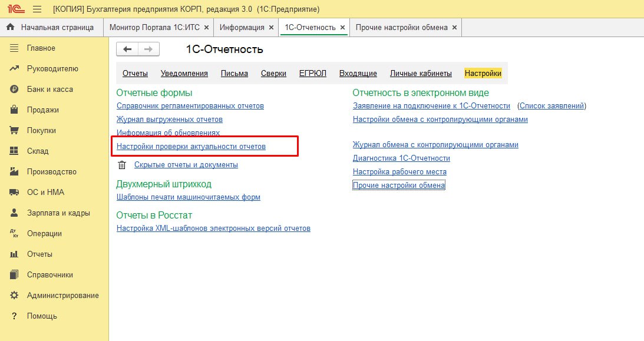Select the Сверки tab
This screenshot has height=341, width=644.
pos(273,74)
